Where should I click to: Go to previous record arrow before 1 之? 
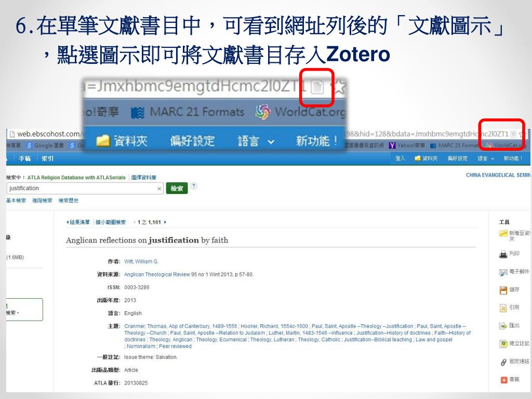pos(135,222)
